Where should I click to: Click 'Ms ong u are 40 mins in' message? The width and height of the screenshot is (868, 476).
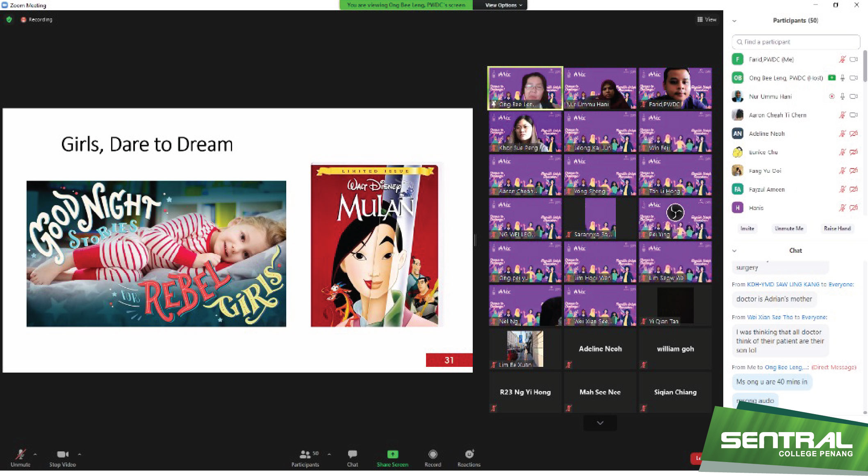tap(772, 382)
